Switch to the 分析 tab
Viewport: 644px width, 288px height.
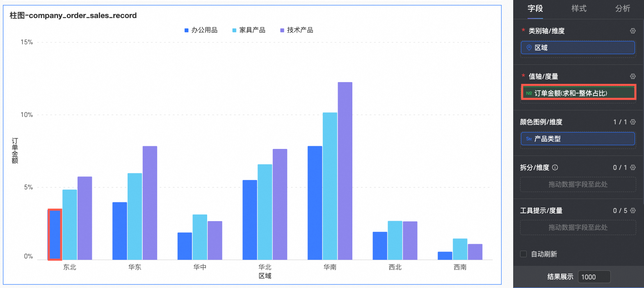coord(622,9)
